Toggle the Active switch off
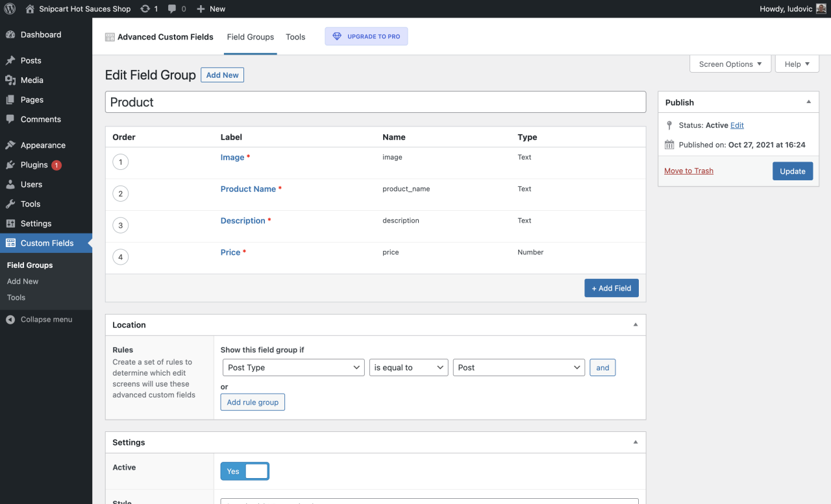This screenshot has width=831, height=504. tap(245, 472)
